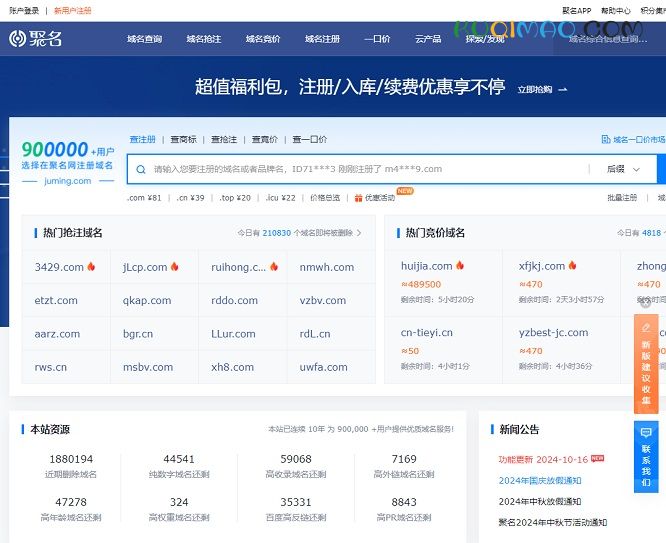Image resolution: width=666 pixels, height=543 pixels.
Task: Click the pencil icon on 新版建议收集
Action: [646, 328]
